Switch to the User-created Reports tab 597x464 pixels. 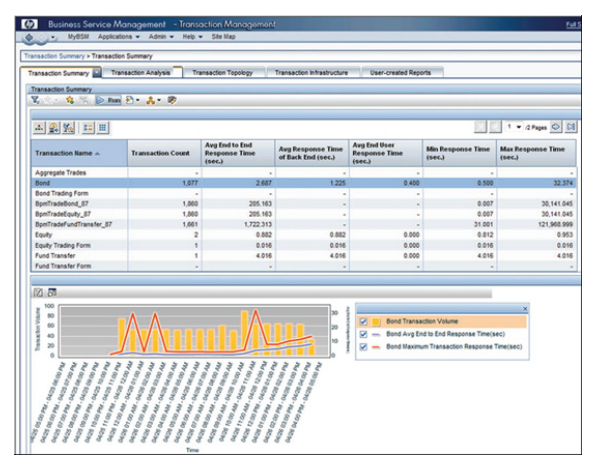pyautogui.click(x=400, y=73)
